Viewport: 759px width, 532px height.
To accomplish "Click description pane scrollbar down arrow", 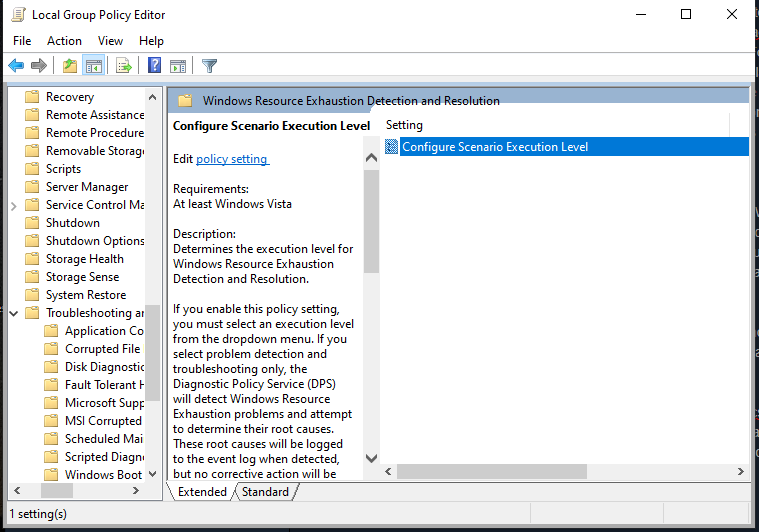I will (x=371, y=458).
